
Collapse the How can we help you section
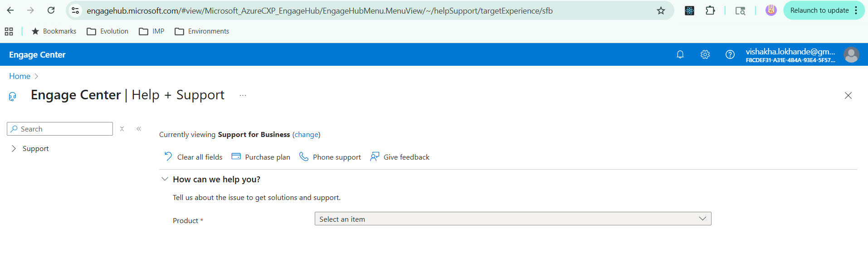165,179
